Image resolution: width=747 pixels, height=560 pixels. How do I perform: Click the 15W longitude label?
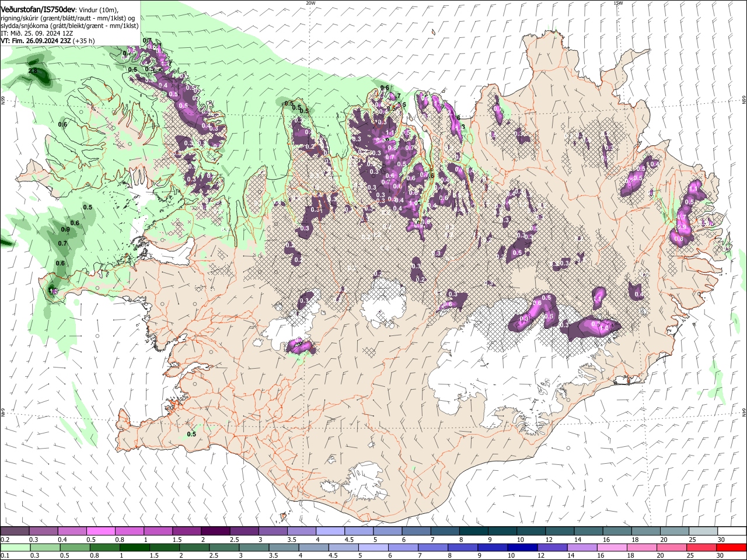click(x=618, y=3)
